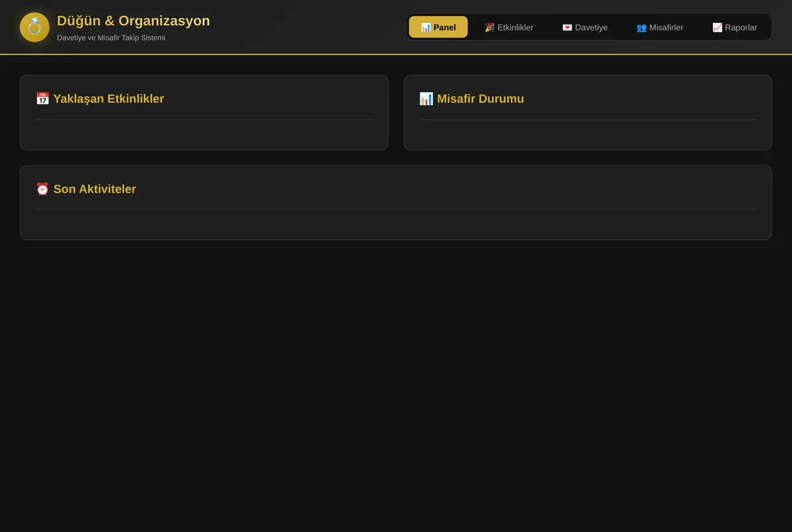
Task: Open the Raporlar tab
Action: (735, 27)
